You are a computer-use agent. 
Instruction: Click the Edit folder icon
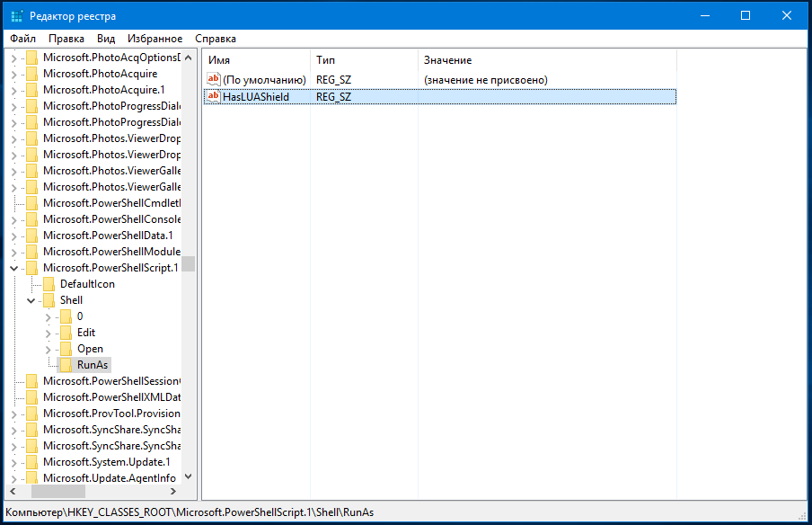(66, 333)
